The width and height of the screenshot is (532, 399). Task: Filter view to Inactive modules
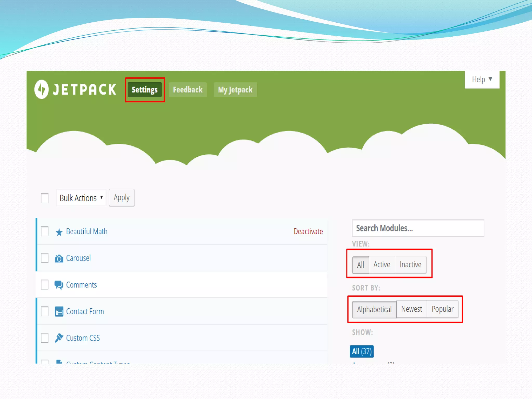(x=410, y=265)
